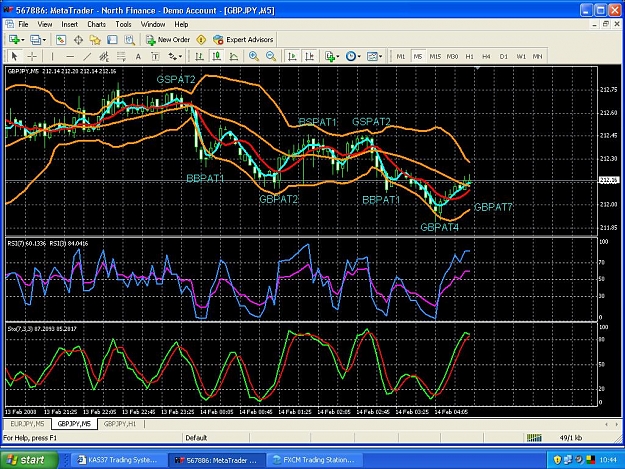This screenshot has width=625, height=469.
Task: Select the text label 'T' tool
Action: (x=155, y=57)
